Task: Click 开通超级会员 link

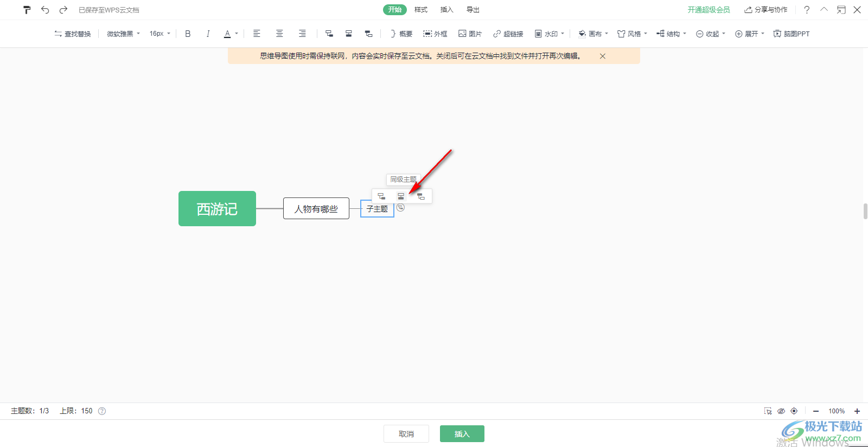Action: point(709,10)
